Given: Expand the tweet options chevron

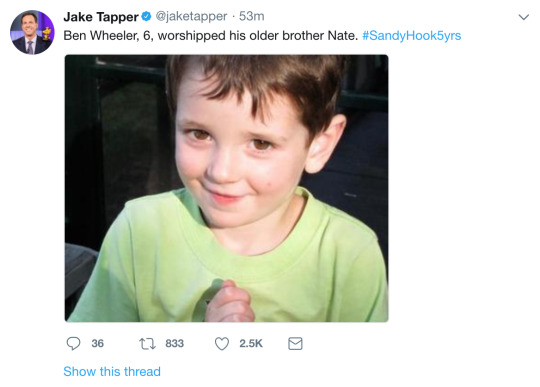Looking at the screenshot, I should 523,17.
